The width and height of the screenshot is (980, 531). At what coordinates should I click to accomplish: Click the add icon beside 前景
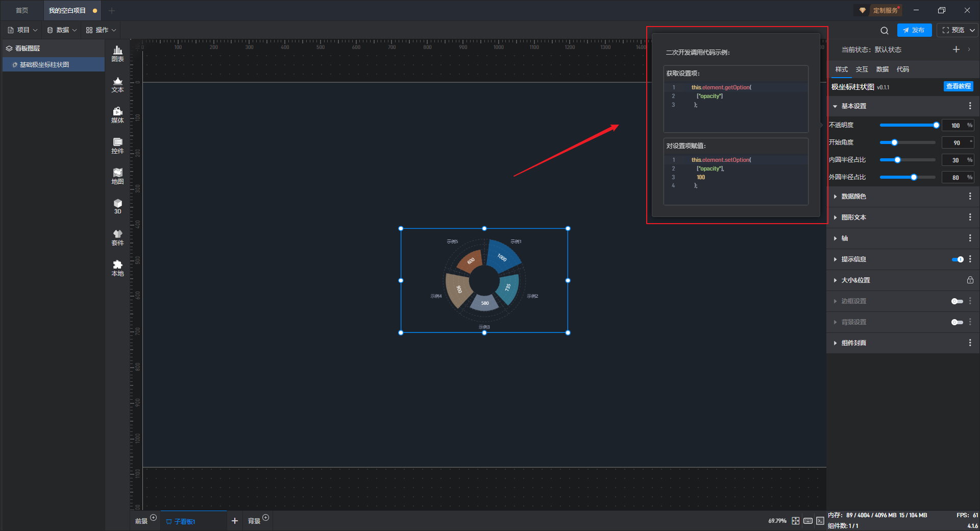click(154, 518)
